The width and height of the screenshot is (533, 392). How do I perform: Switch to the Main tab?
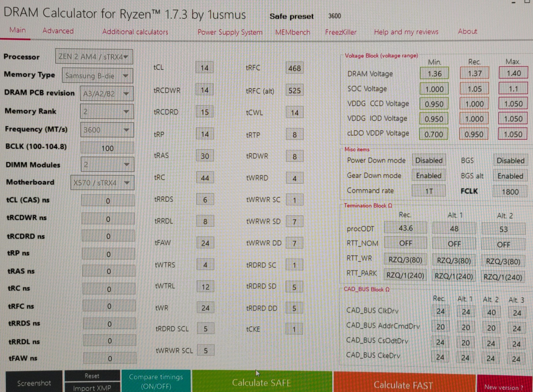[x=17, y=30]
